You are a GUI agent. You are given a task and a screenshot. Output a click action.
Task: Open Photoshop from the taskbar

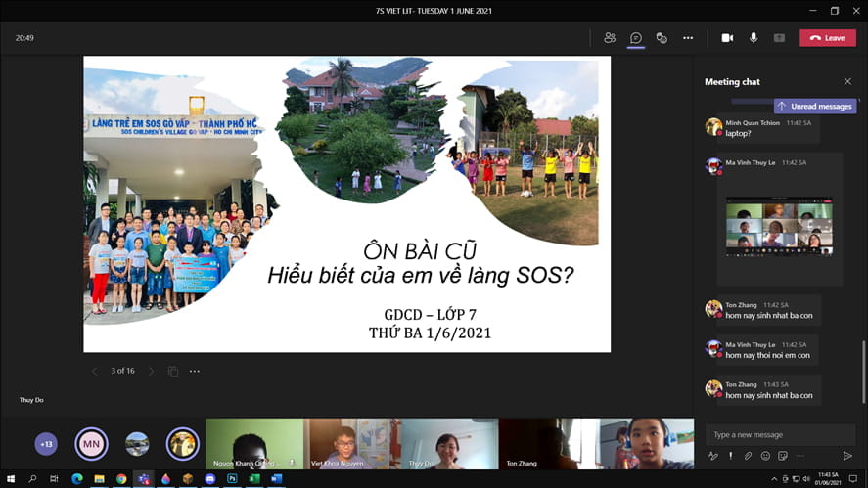(232, 478)
